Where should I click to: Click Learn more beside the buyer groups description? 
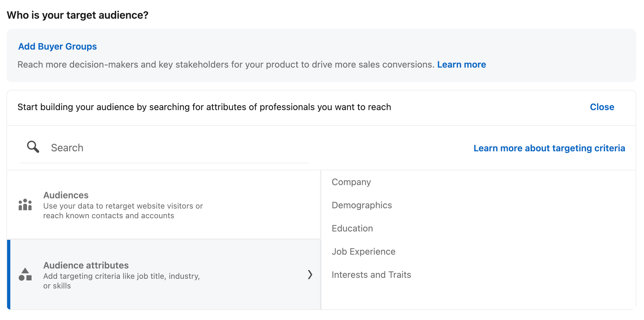462,64
